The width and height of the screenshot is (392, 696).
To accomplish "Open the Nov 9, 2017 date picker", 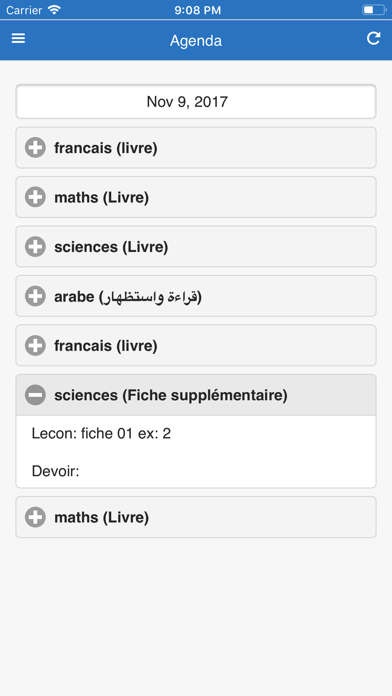I will coord(196,102).
